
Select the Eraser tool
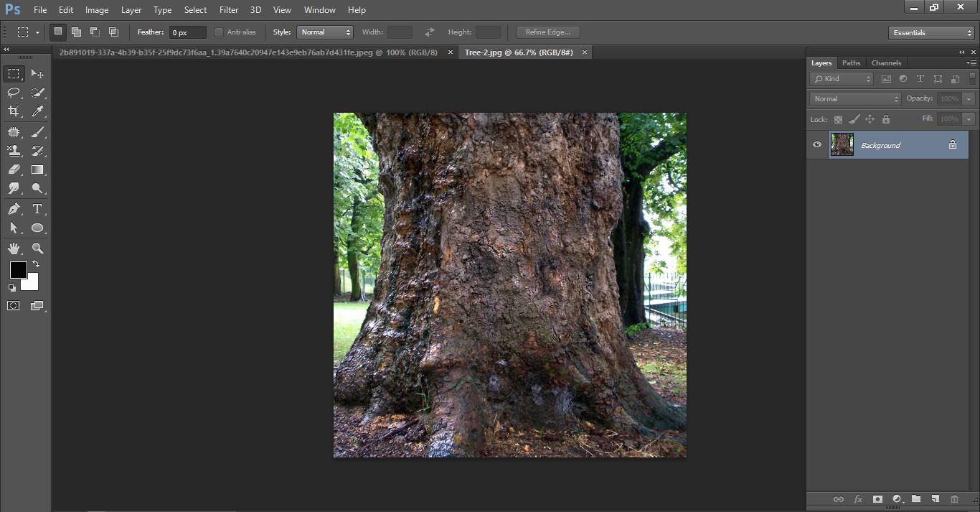pyautogui.click(x=13, y=169)
